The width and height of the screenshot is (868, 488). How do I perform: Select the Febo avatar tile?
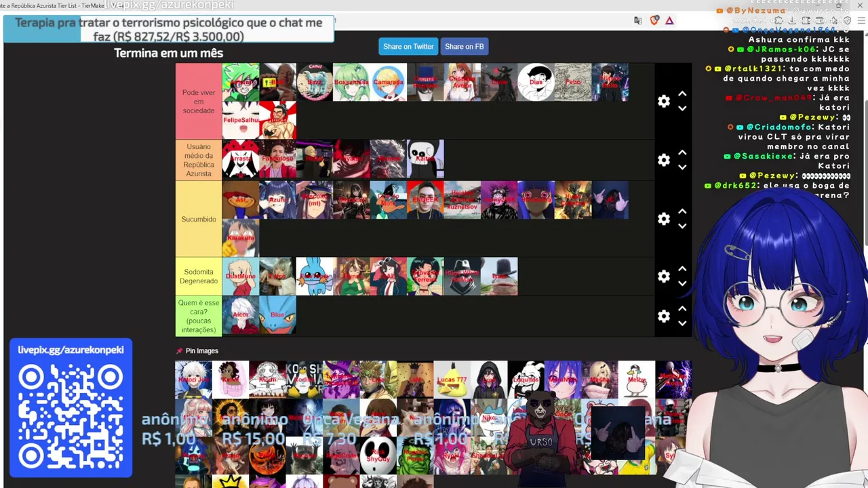(x=573, y=82)
